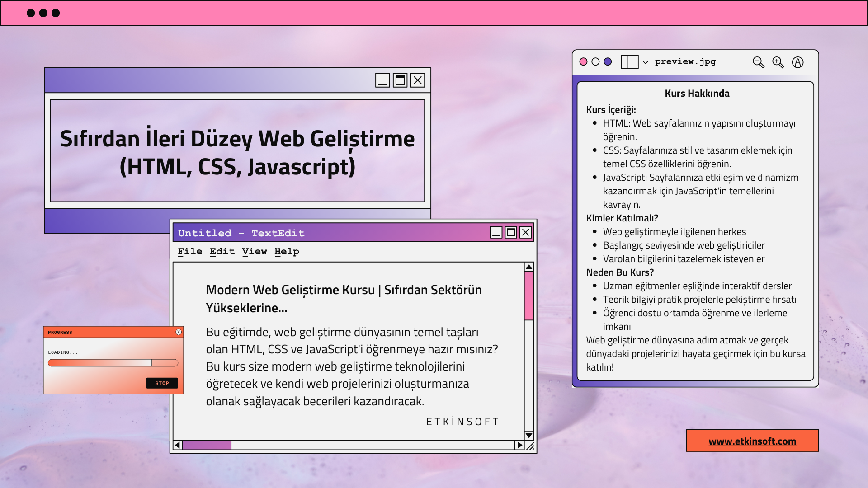Open the File menu in TextEdit
Viewport: 868px width, 488px height.
click(190, 252)
